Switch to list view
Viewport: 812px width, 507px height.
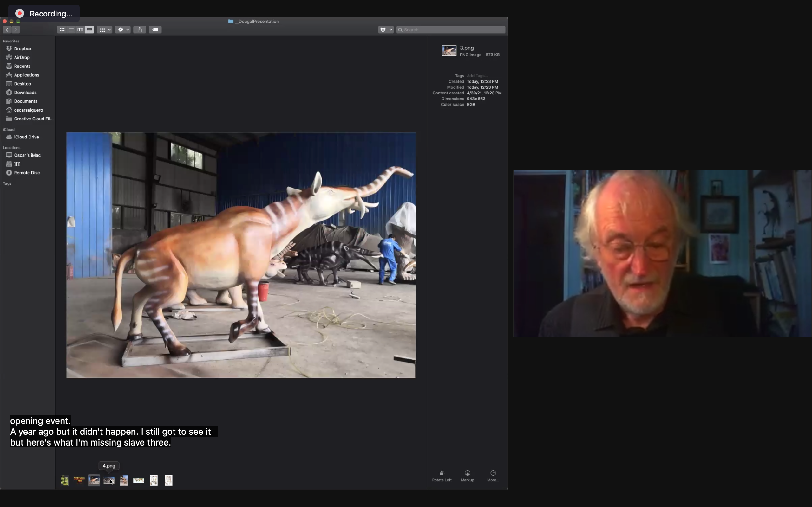(71, 29)
